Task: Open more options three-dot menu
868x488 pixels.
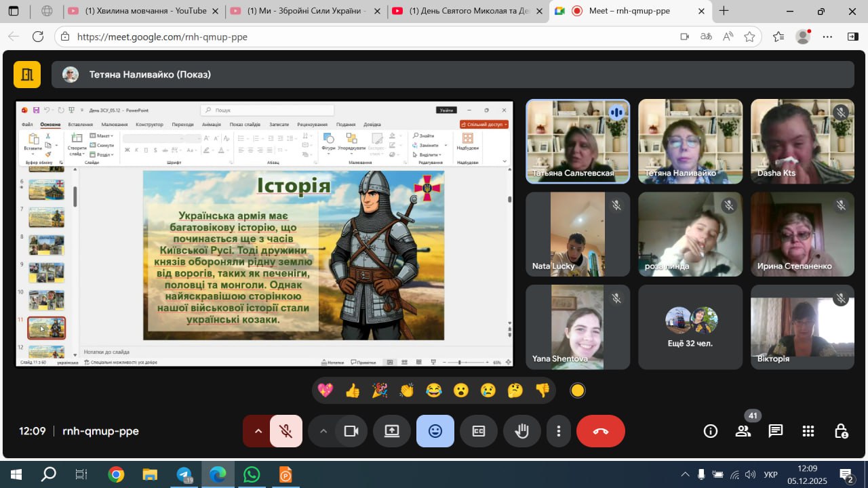Action: (558, 431)
